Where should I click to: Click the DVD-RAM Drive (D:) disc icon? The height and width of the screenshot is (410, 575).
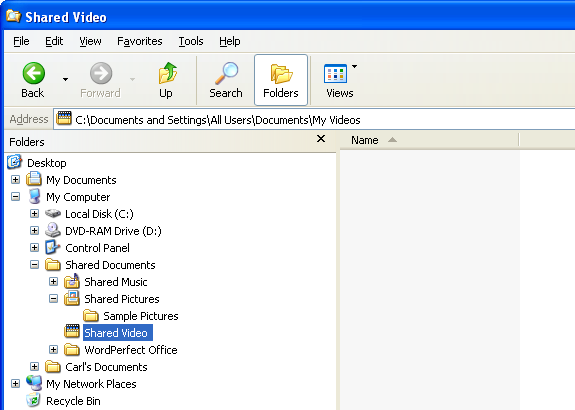[53, 230]
